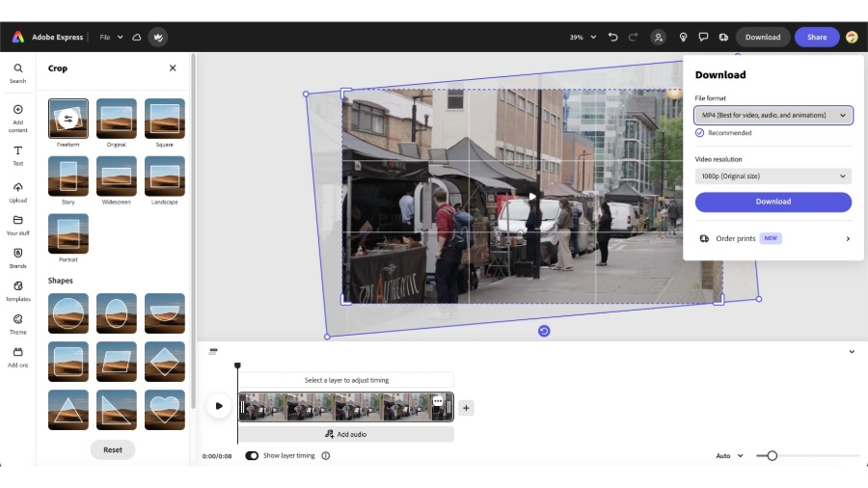This screenshot has height=488, width=868.
Task: Close the Crop panel
Action: click(173, 68)
